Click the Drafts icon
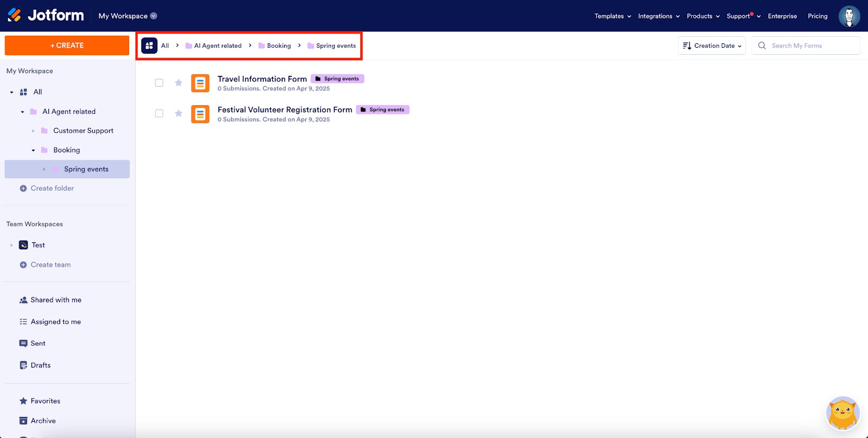The width and height of the screenshot is (868, 438). pos(23,365)
